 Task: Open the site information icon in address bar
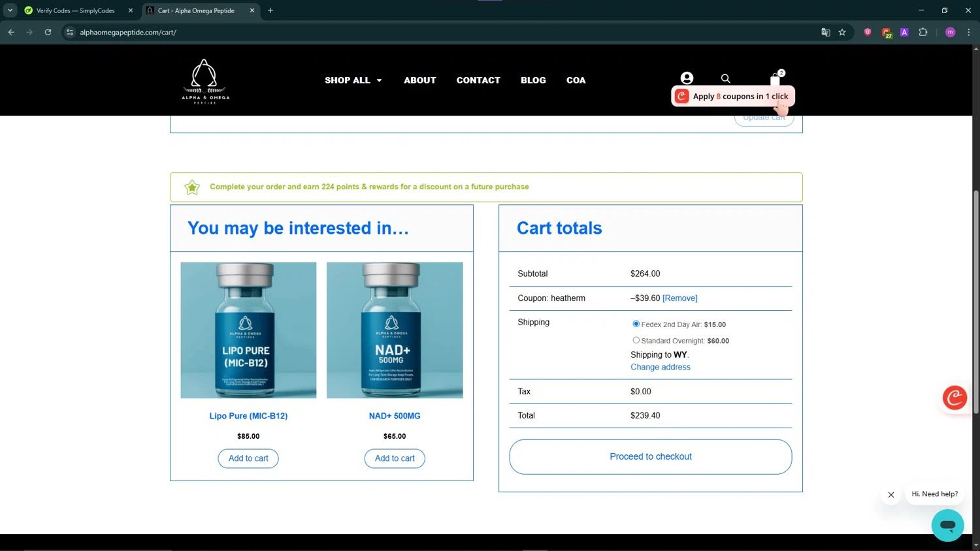[x=70, y=32]
